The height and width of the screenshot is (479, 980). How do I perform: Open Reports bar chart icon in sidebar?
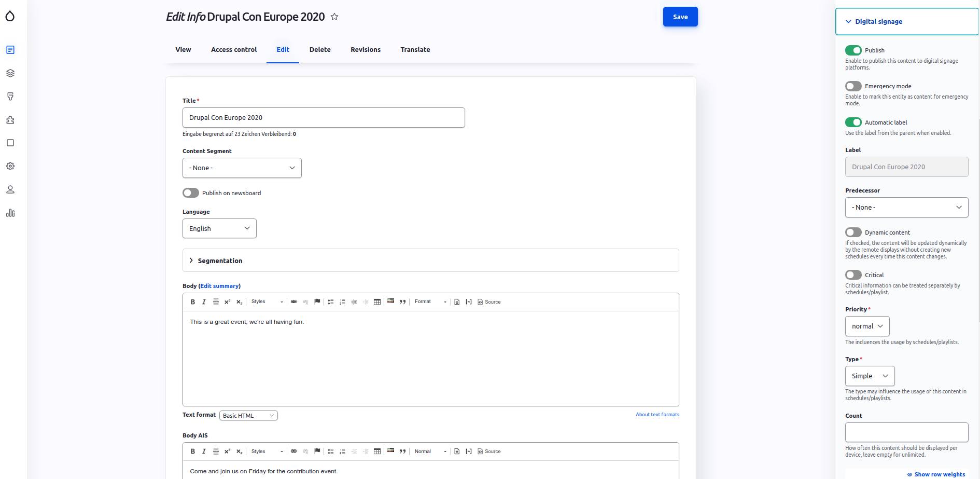point(10,213)
